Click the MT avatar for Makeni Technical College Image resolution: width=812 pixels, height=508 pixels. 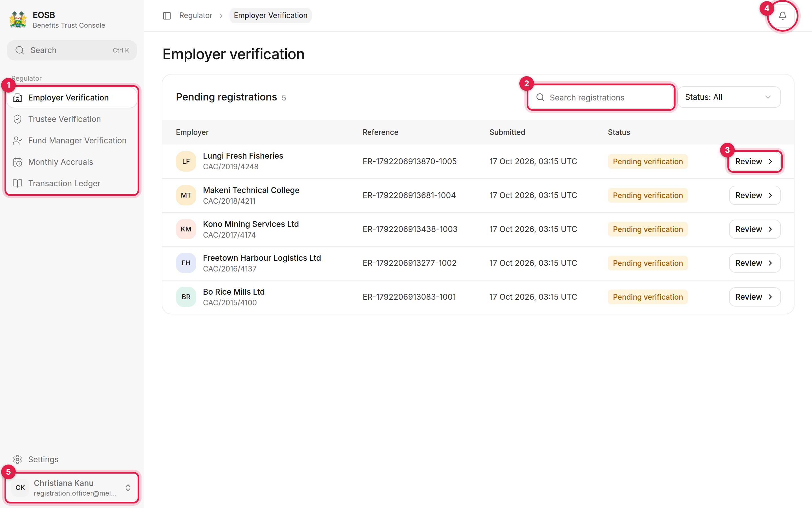tap(186, 196)
